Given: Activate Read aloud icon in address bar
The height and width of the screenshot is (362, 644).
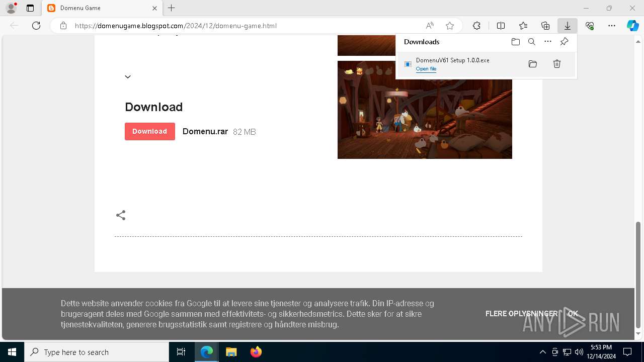Looking at the screenshot, I should click(430, 26).
